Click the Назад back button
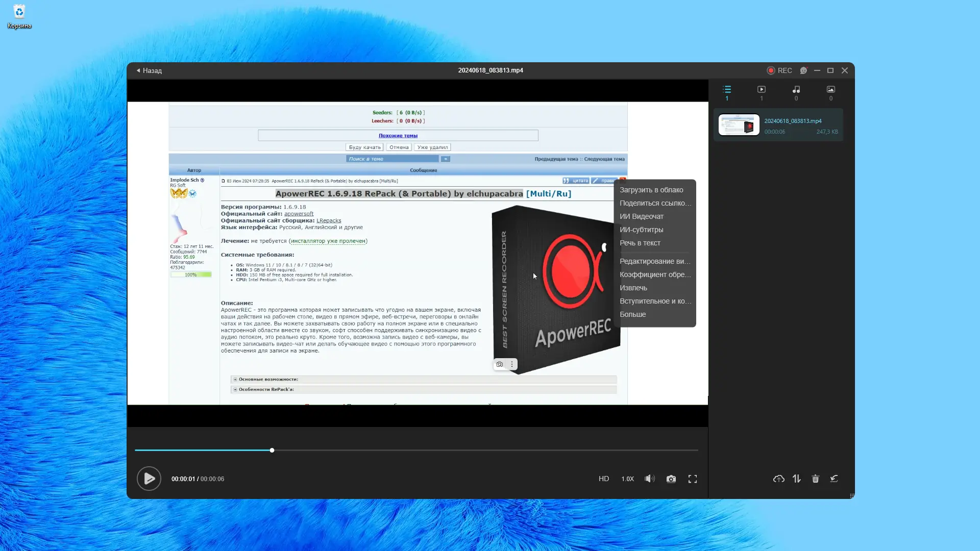 click(x=149, y=70)
